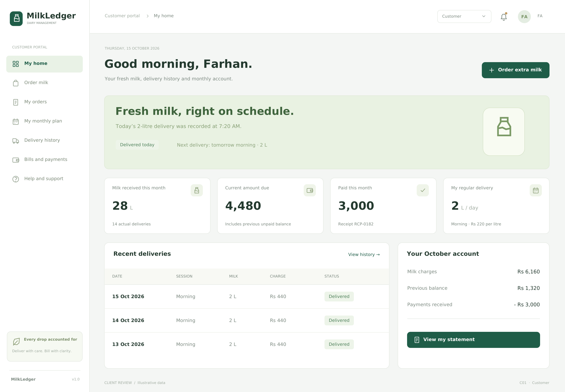Follow the View history link
The width and height of the screenshot is (565, 392).
pyautogui.click(x=364, y=254)
